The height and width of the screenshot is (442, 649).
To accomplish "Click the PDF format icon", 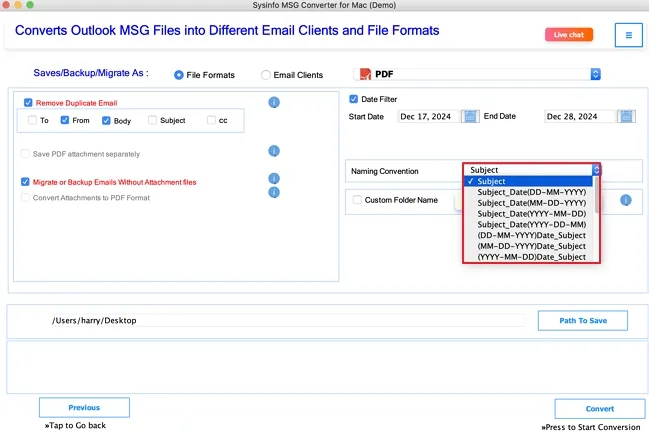I will [365, 74].
